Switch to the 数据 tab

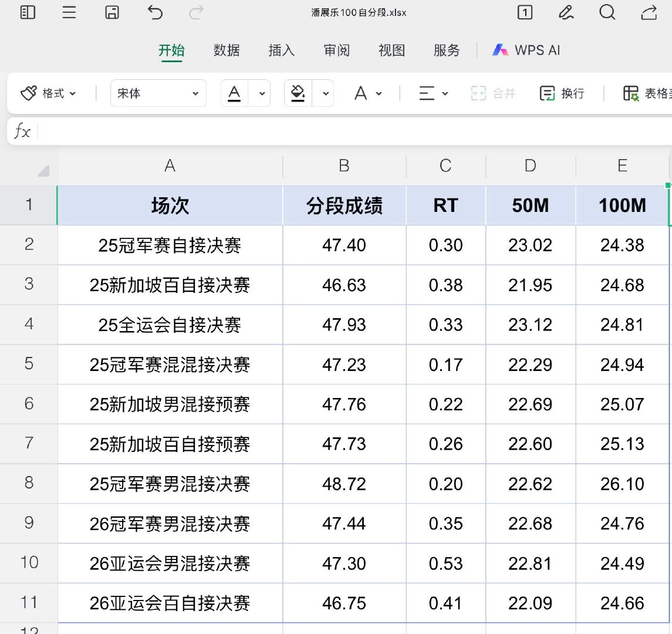pyautogui.click(x=227, y=50)
